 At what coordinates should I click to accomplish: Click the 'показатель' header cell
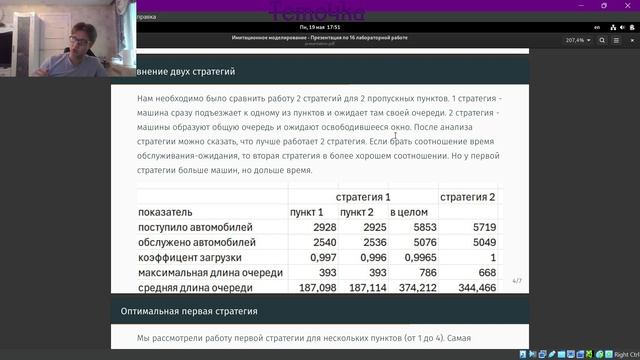[x=165, y=212]
